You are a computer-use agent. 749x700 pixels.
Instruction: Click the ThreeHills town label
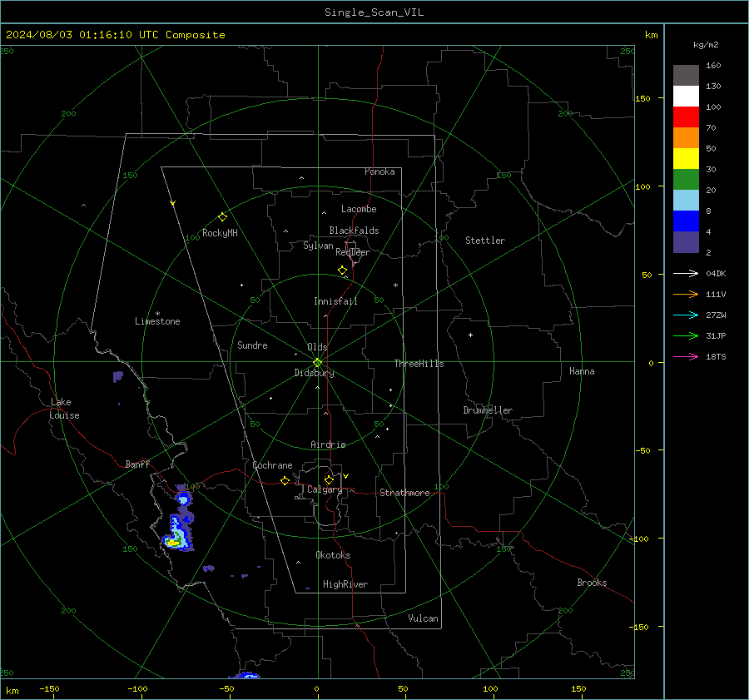coord(419,364)
